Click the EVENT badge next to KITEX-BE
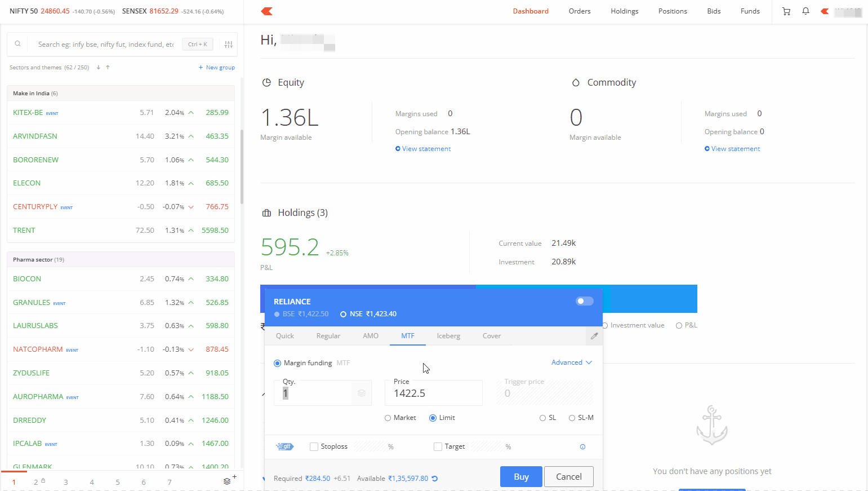The image size is (868, 491). click(52, 113)
